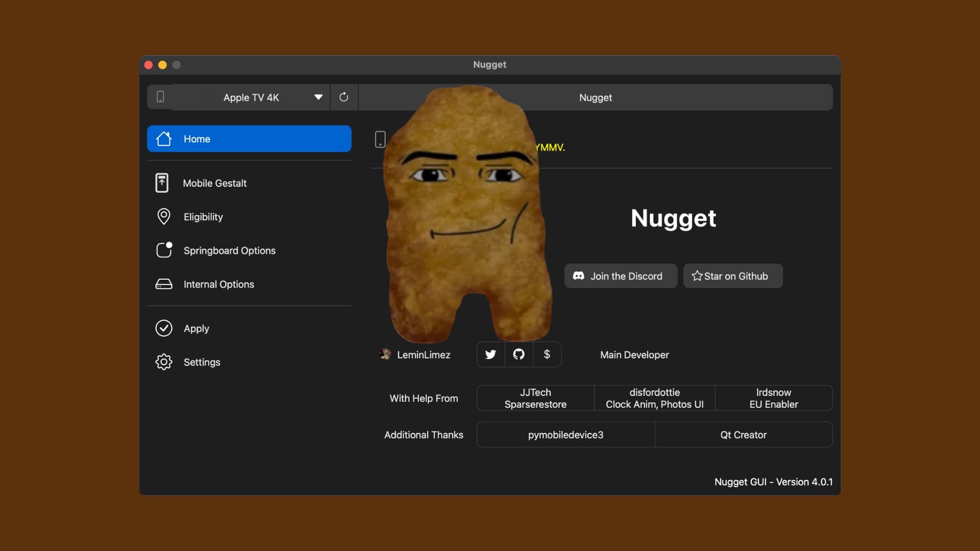This screenshot has width=980, height=551.
Task: Click the JJTech Sparserestore credit
Action: (535, 398)
